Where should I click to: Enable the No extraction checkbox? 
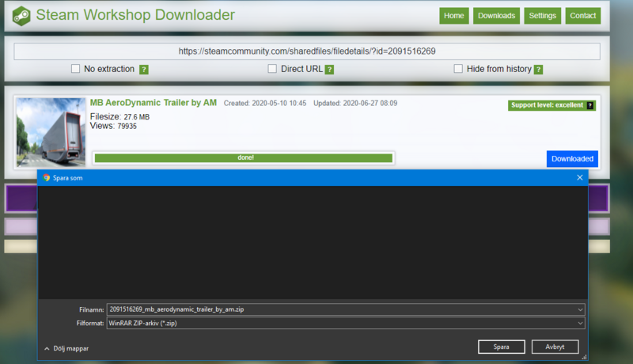point(75,69)
